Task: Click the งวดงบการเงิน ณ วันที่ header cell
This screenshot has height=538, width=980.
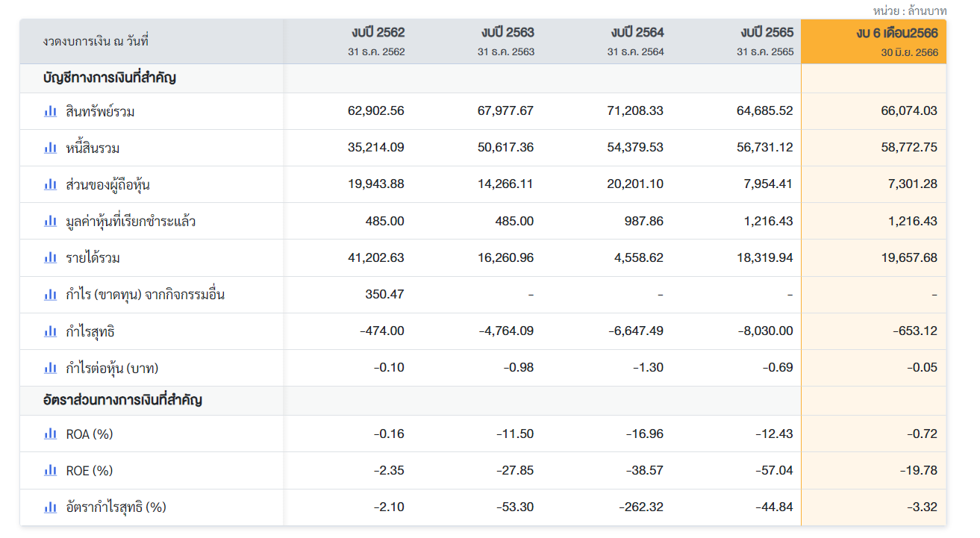Action: point(96,42)
